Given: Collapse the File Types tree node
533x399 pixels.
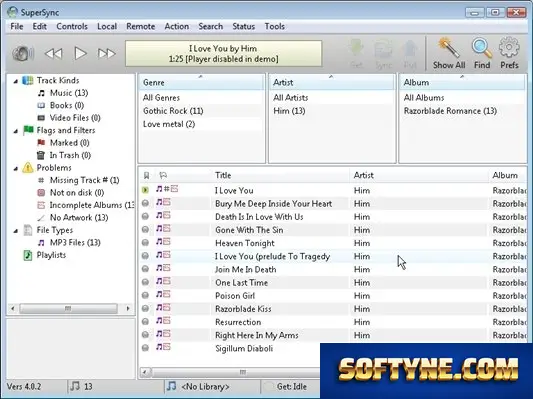Looking at the screenshot, I should (x=16, y=231).
